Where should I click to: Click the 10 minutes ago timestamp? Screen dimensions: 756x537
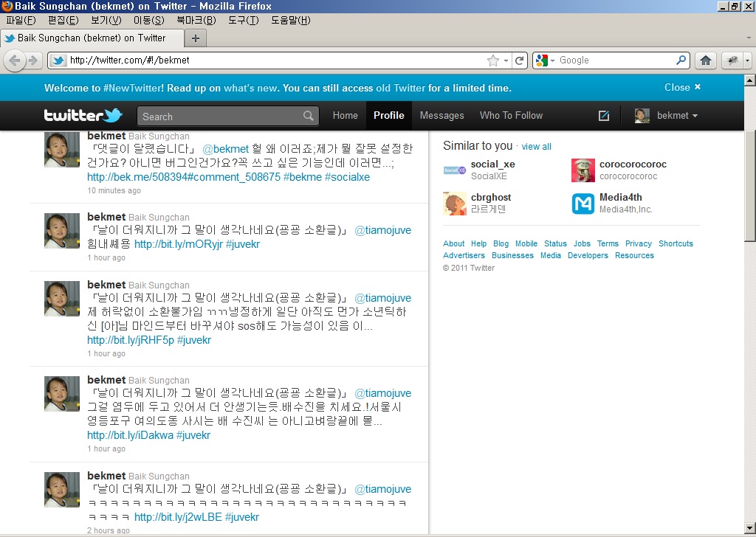(x=114, y=191)
